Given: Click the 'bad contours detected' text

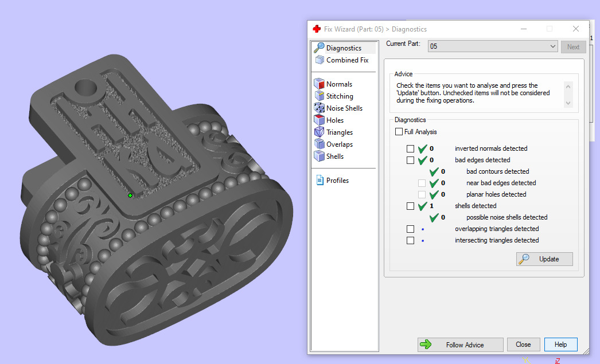Looking at the screenshot, I should [497, 171].
